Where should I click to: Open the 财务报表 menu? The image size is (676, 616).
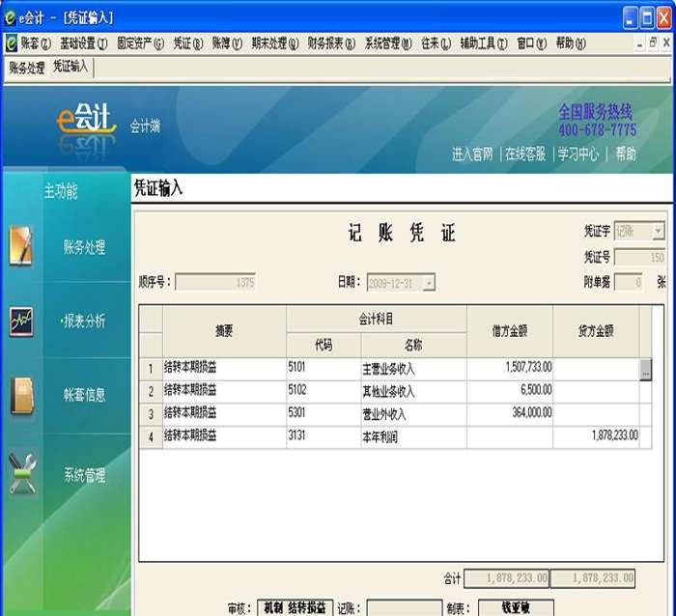(x=331, y=43)
